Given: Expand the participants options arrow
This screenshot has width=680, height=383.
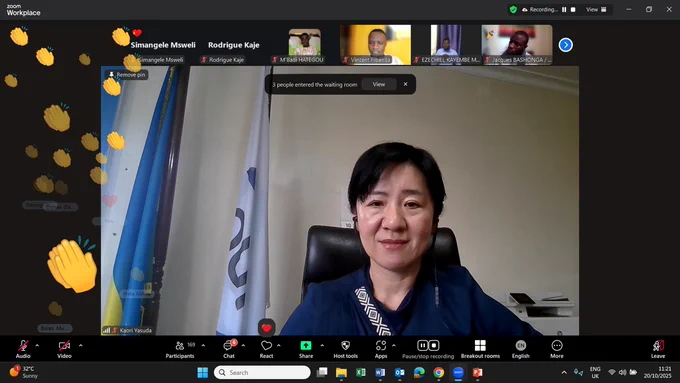Looking at the screenshot, I should 203,346.
